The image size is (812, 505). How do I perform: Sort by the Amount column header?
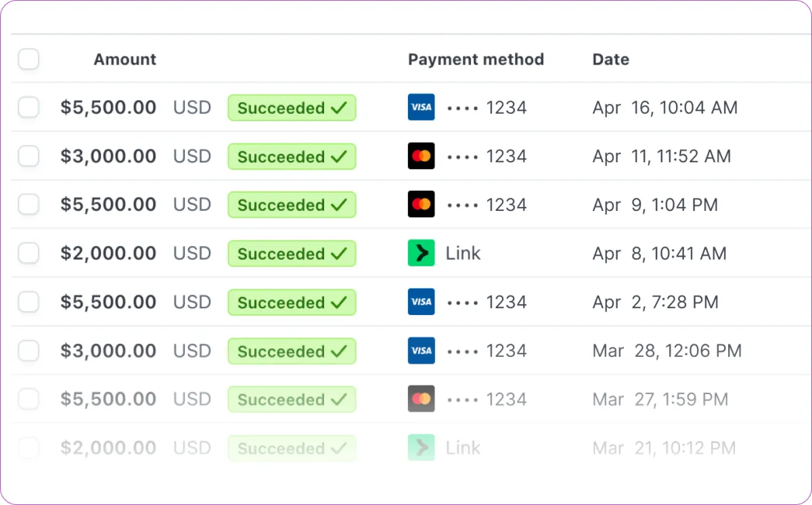(125, 59)
